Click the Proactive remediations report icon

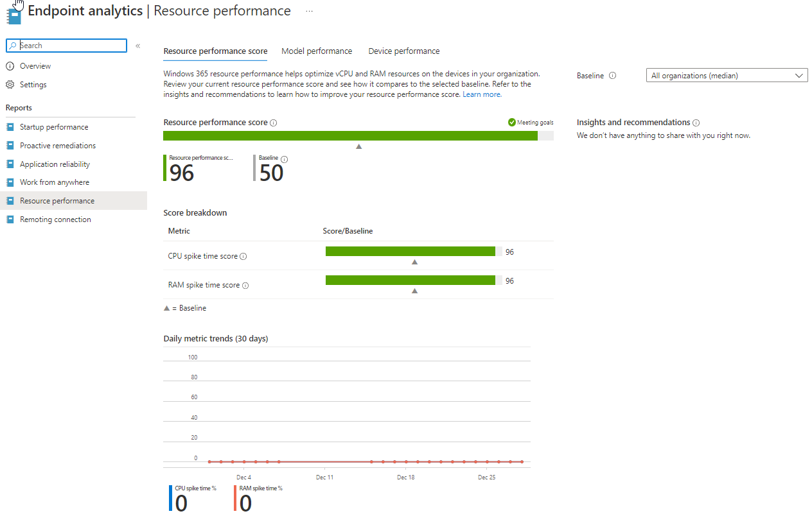tap(10, 146)
